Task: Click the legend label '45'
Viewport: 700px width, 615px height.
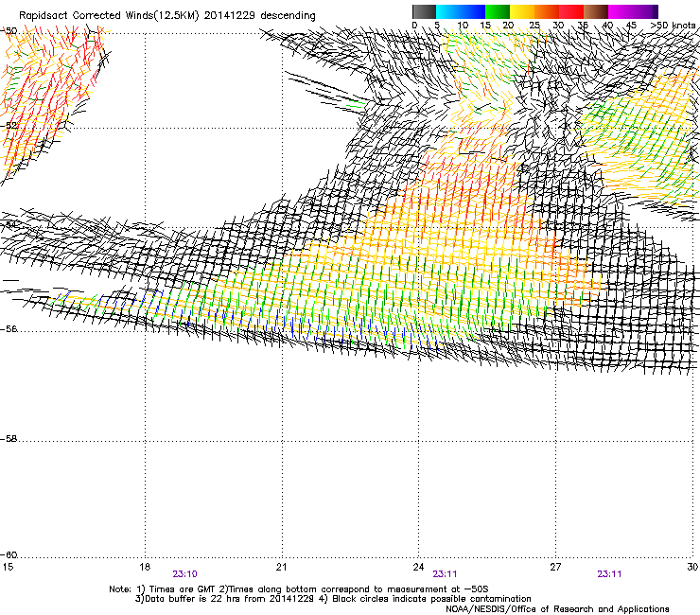Action: coord(631,25)
